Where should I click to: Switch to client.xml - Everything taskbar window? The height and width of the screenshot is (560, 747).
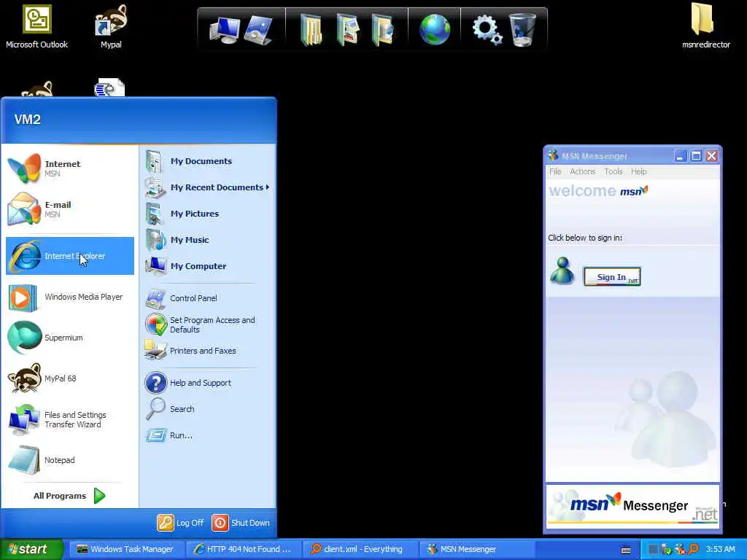[360, 549]
